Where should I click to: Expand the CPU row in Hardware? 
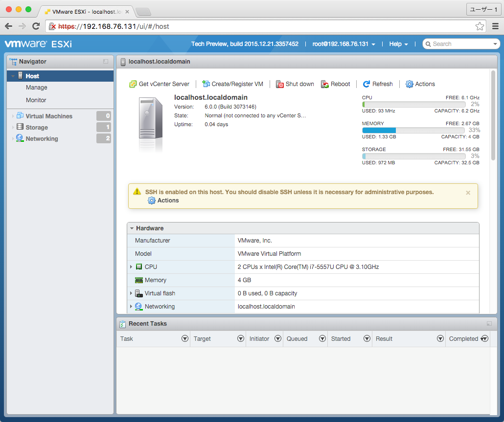pyautogui.click(x=131, y=267)
